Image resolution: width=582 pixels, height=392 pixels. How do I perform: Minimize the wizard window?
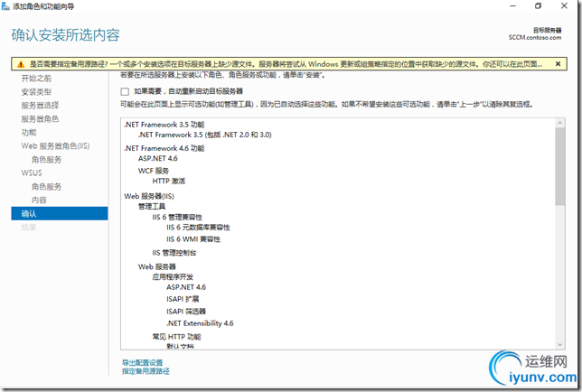coord(513,6)
